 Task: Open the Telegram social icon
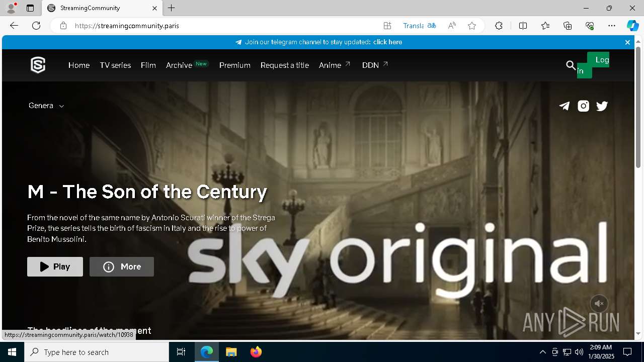click(x=565, y=106)
